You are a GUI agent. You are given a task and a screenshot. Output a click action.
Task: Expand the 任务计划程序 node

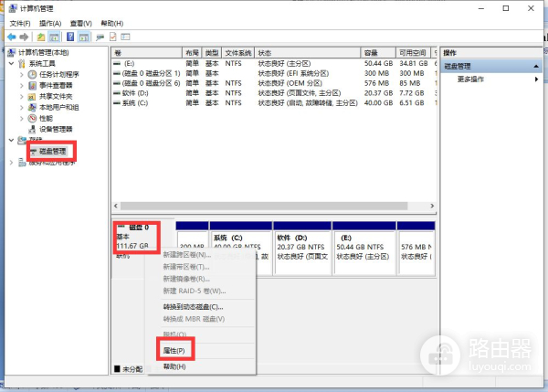(22, 75)
